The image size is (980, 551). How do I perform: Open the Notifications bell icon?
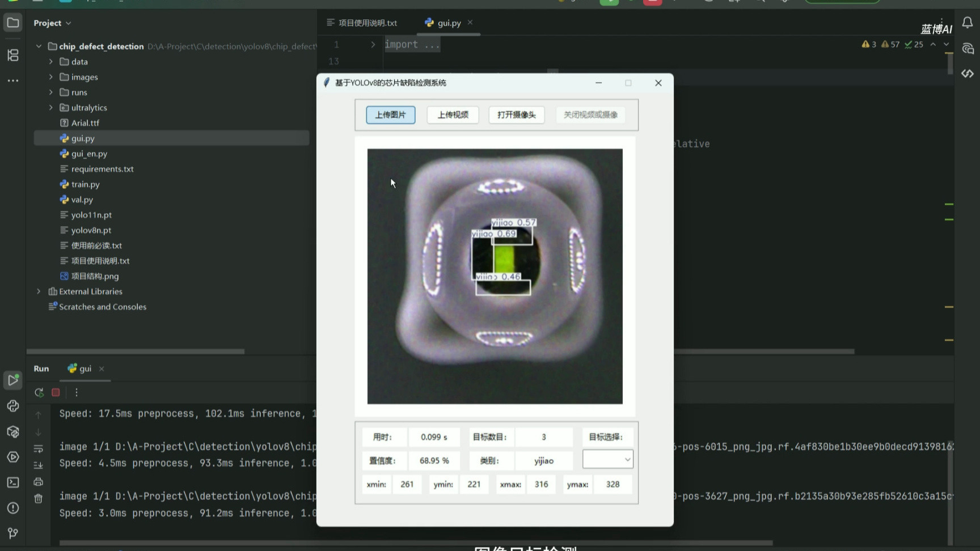[968, 23]
